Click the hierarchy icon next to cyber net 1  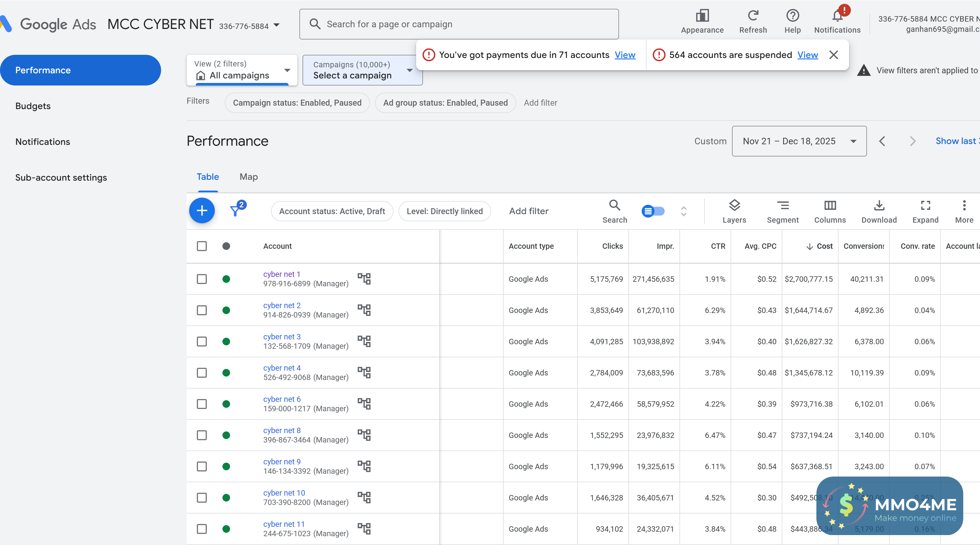[364, 279]
